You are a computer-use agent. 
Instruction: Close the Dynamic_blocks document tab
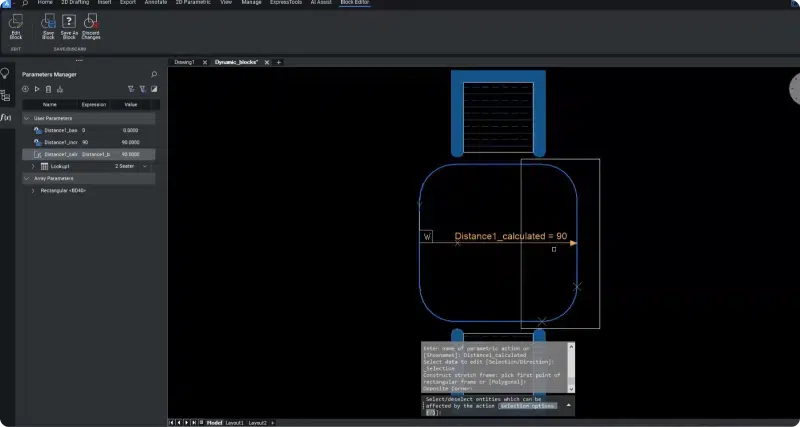(266, 62)
